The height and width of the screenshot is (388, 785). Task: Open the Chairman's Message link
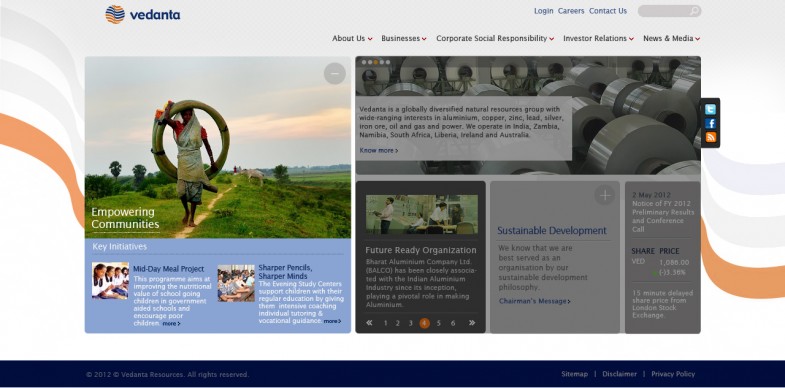534,301
